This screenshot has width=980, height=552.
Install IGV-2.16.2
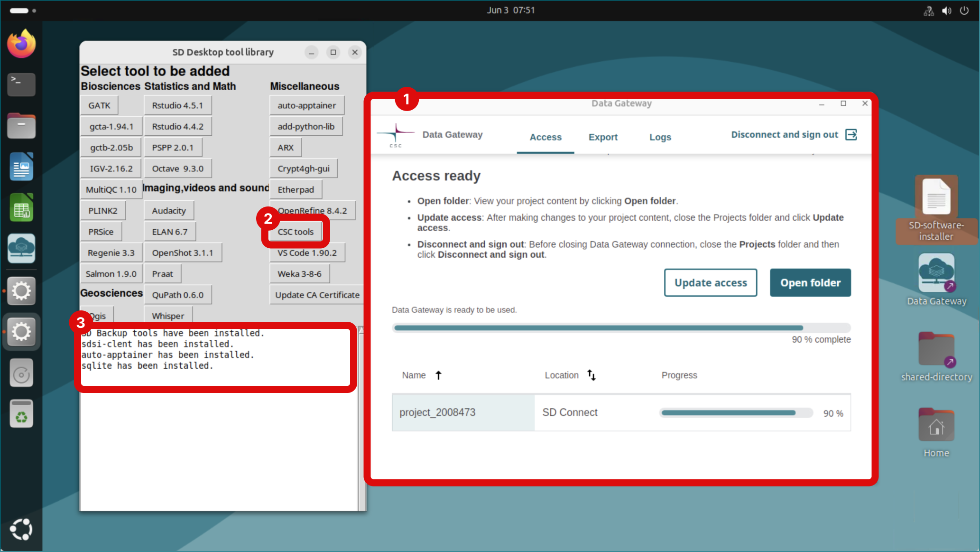111,168
